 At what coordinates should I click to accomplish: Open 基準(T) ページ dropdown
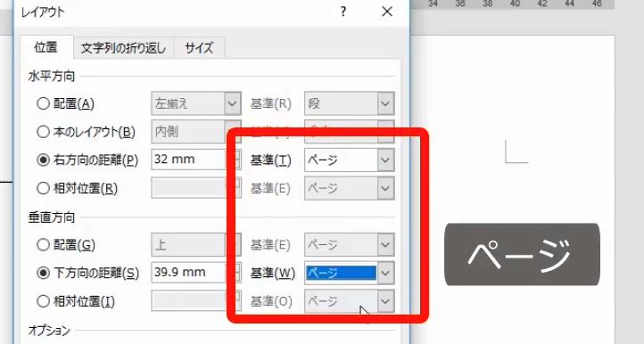point(385,160)
